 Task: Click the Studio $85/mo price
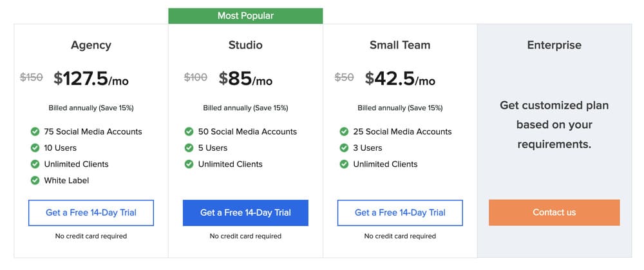click(245, 79)
